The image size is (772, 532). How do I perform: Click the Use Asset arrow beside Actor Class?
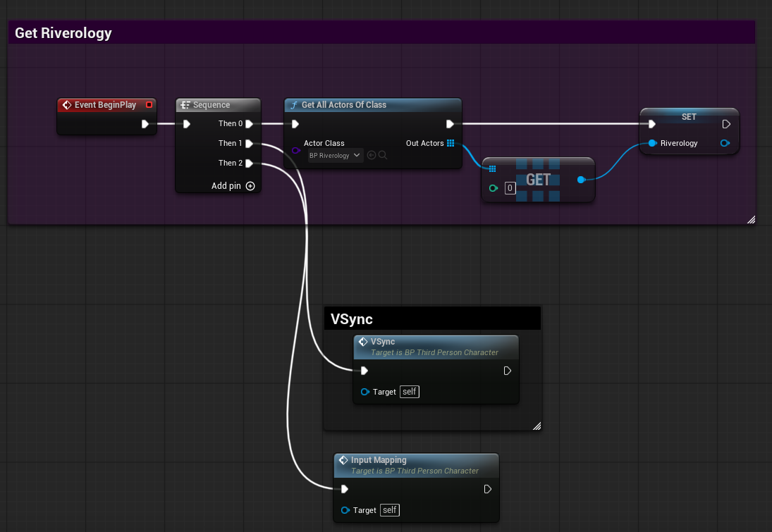tap(372, 156)
